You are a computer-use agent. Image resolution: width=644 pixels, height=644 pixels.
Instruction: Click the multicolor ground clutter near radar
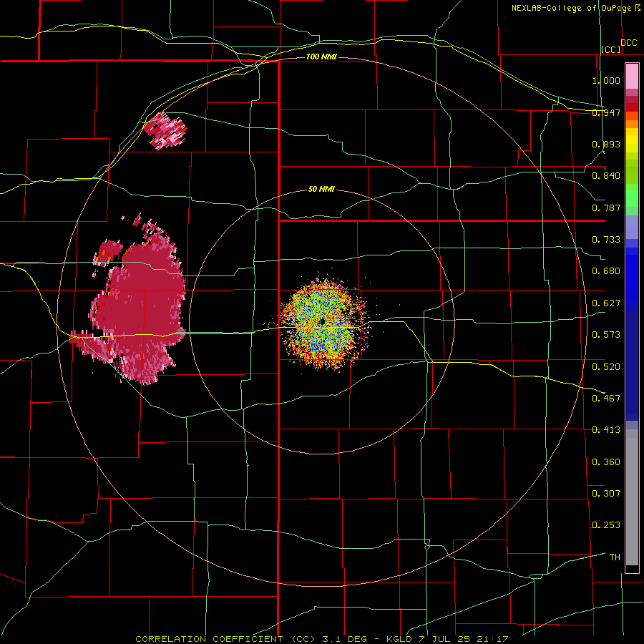click(x=326, y=323)
